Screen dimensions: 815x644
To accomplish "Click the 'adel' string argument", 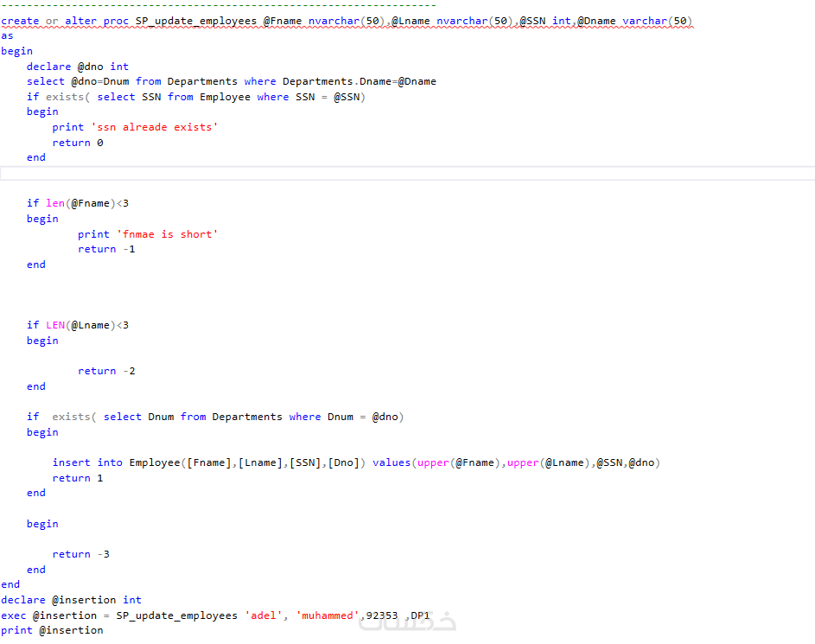I will pyautogui.click(x=264, y=616).
